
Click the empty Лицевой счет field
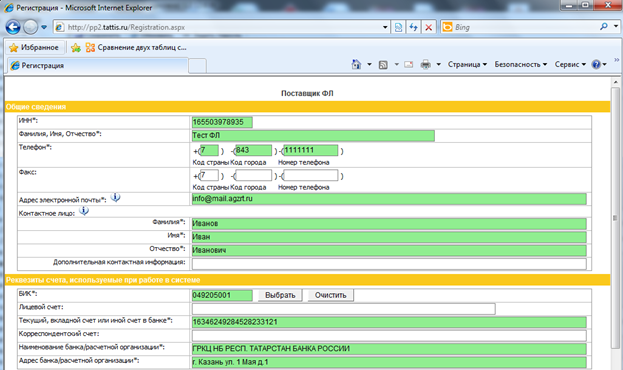(344, 309)
